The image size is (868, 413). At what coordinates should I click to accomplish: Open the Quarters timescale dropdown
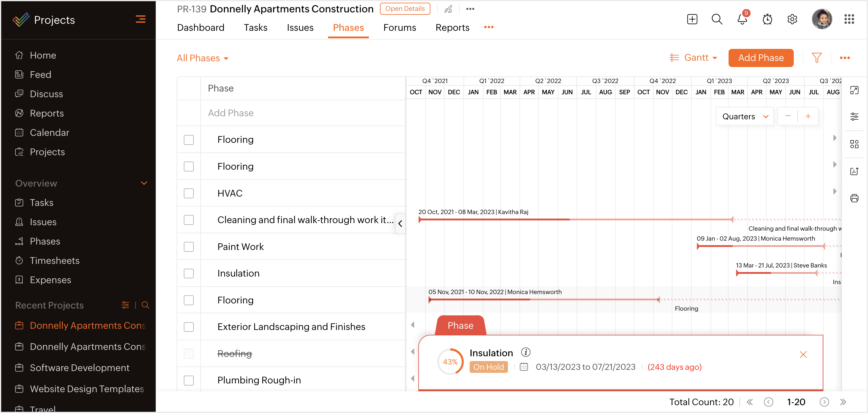pyautogui.click(x=745, y=116)
